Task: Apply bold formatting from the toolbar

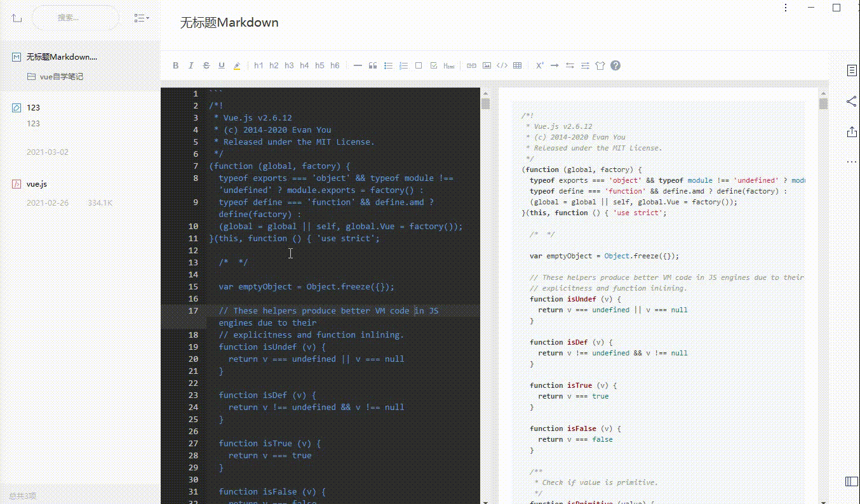Action: 176,65
